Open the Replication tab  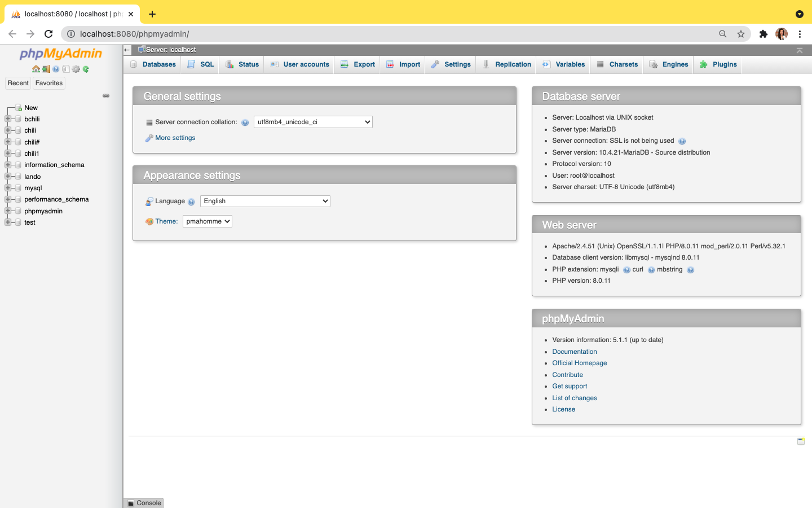tap(507, 64)
